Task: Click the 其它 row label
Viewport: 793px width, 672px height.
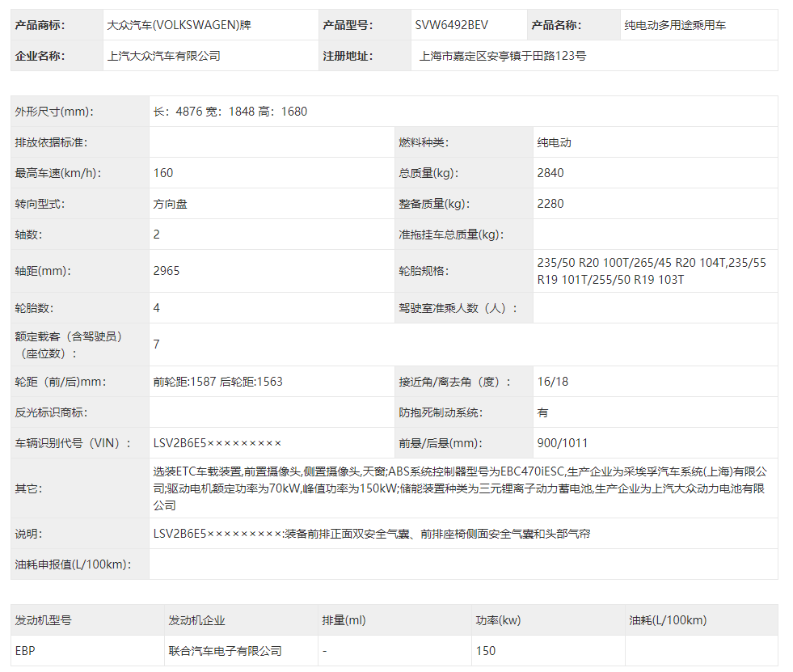Action: coord(29,488)
